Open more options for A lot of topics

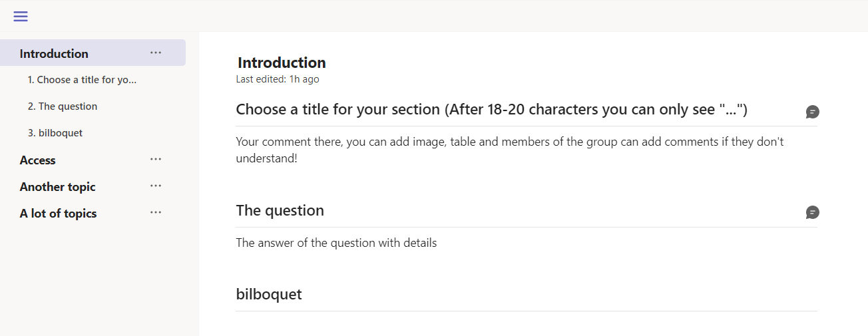click(x=156, y=213)
